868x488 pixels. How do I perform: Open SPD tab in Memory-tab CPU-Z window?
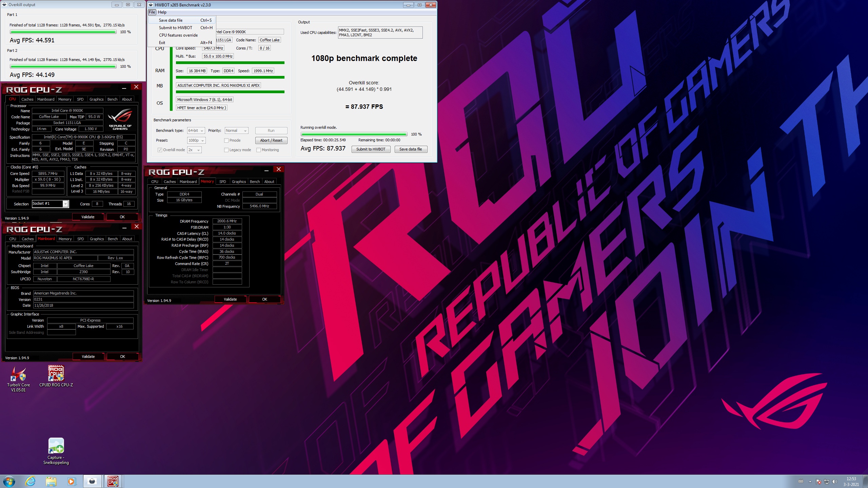pos(222,182)
